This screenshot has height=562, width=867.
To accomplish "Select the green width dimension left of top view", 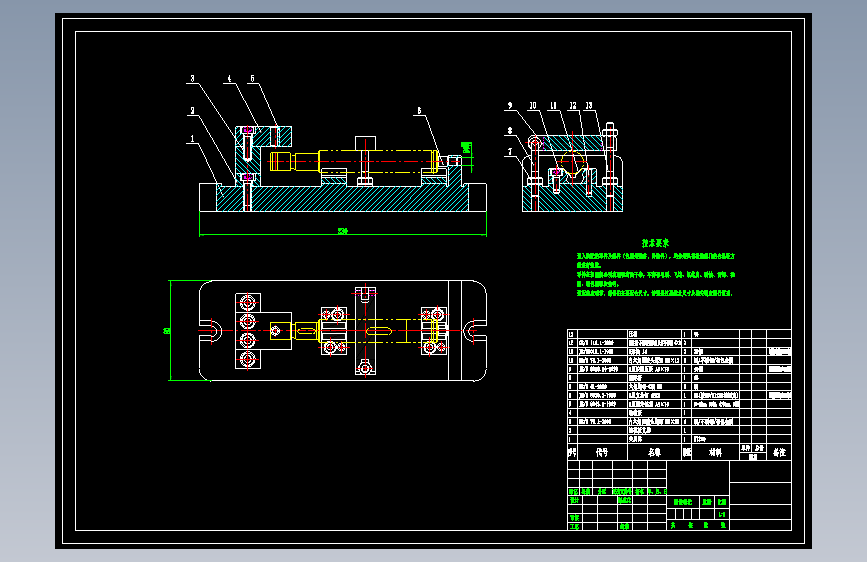I will pyautogui.click(x=166, y=331).
